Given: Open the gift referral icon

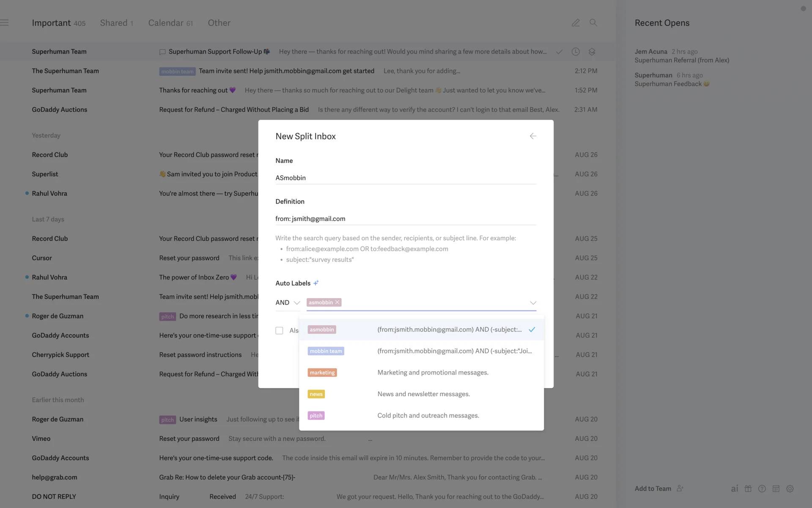Looking at the screenshot, I should (748, 489).
